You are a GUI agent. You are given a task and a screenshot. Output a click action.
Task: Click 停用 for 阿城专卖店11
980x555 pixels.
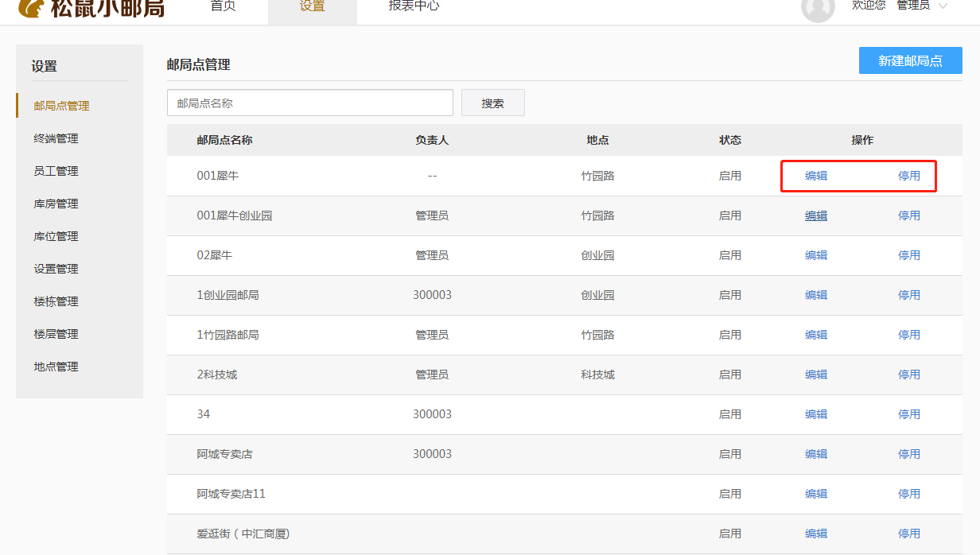[x=909, y=494]
